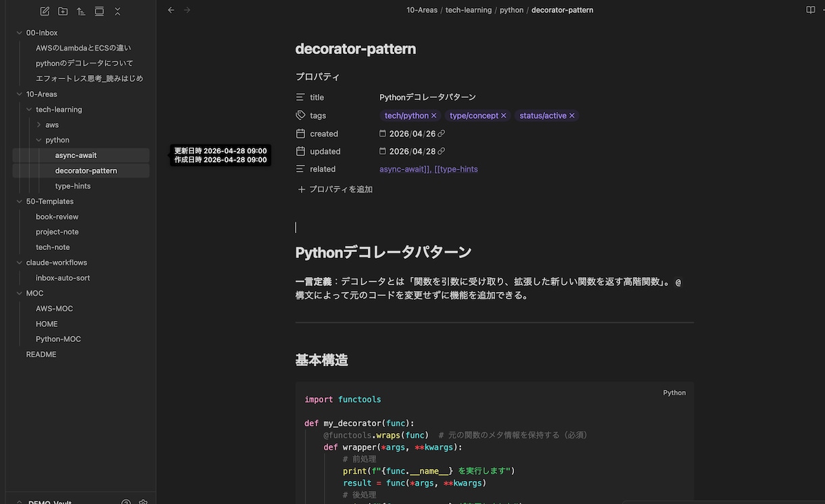Edit the title property value field
The height and width of the screenshot is (504, 825).
click(x=535, y=97)
